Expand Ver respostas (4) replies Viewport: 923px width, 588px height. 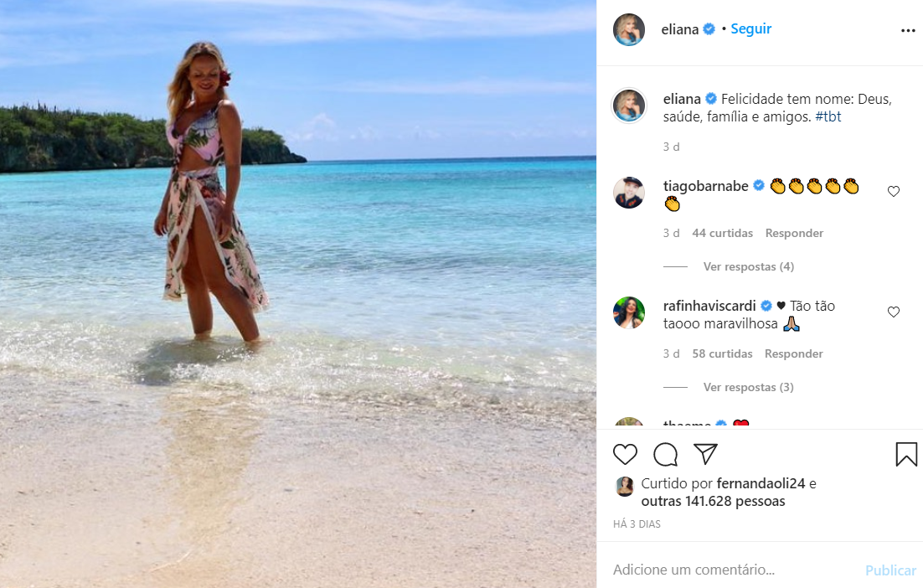748,266
